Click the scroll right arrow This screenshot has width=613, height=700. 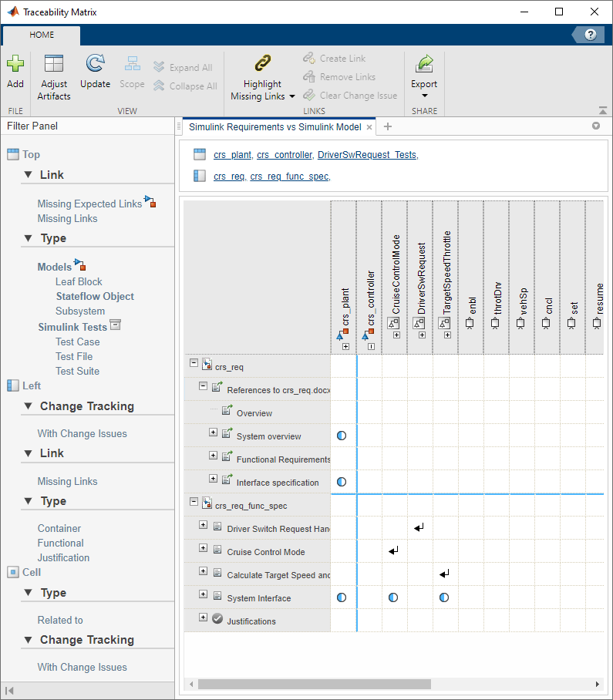coord(598,684)
